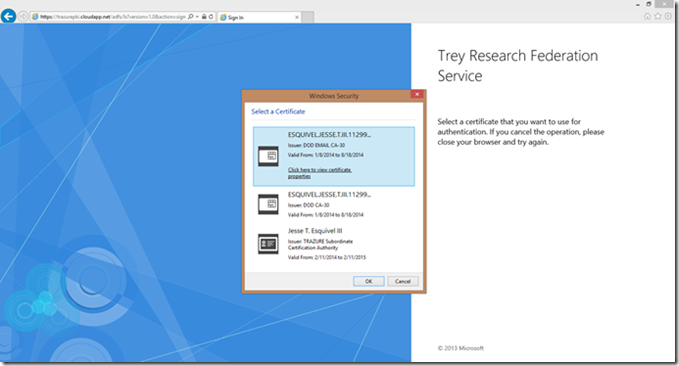The image size is (679, 366).
Task: Click here to view certificate properties link
Action: pos(320,173)
